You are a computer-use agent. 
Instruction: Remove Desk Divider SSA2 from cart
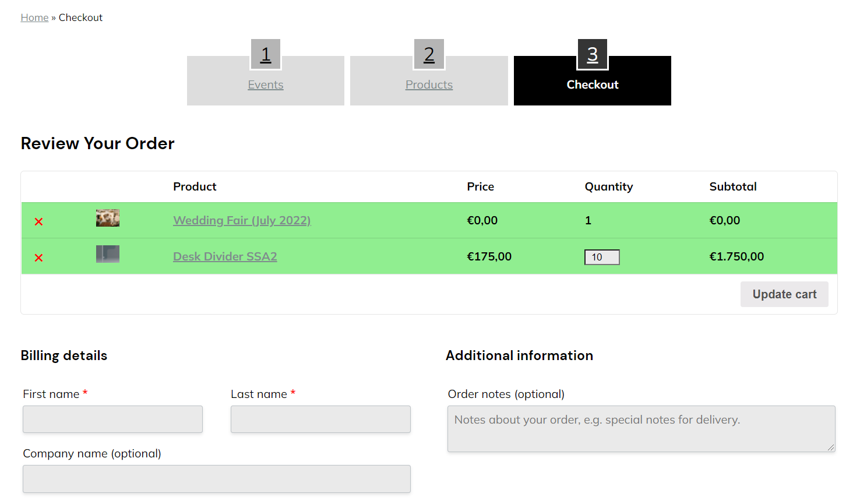[x=38, y=258]
